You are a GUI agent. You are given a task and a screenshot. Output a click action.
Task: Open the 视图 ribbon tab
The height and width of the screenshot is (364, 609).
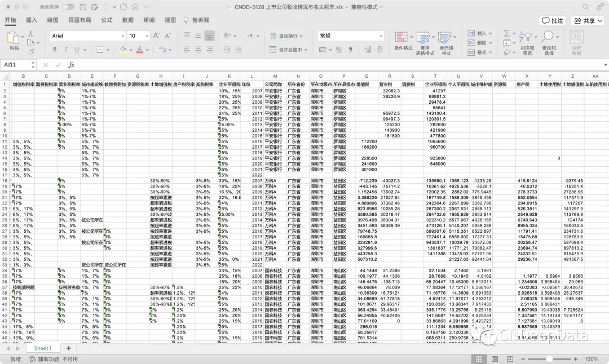[x=170, y=20]
